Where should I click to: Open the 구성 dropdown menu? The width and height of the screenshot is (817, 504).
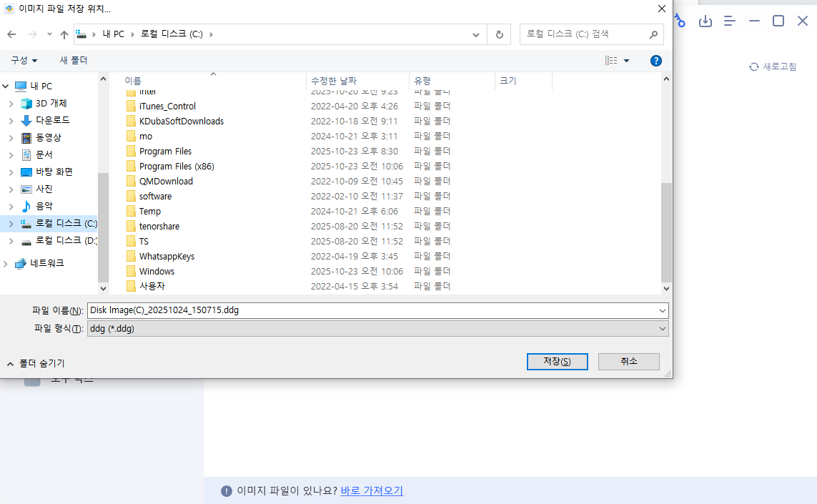(x=23, y=60)
